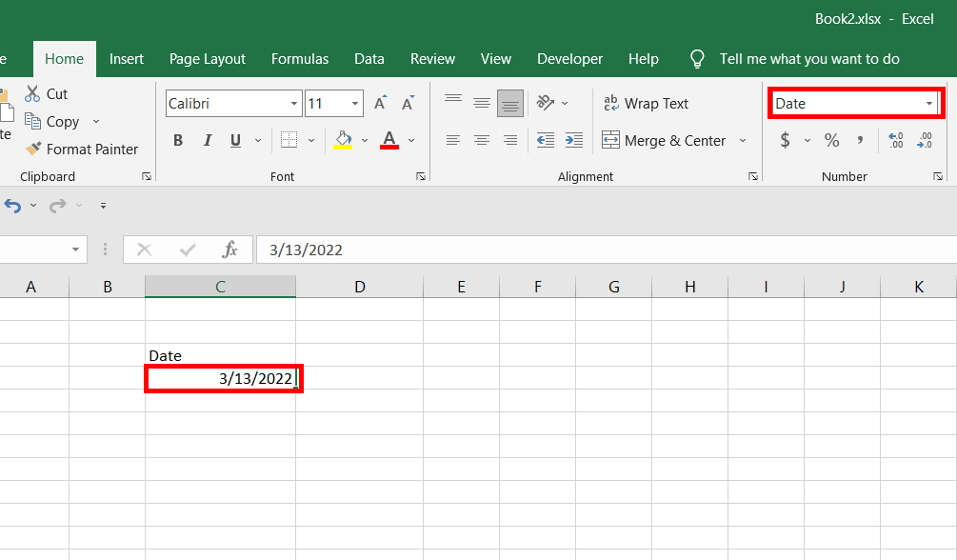This screenshot has height=560, width=957.
Task: Open Number dialog box launcher
Action: click(x=937, y=176)
